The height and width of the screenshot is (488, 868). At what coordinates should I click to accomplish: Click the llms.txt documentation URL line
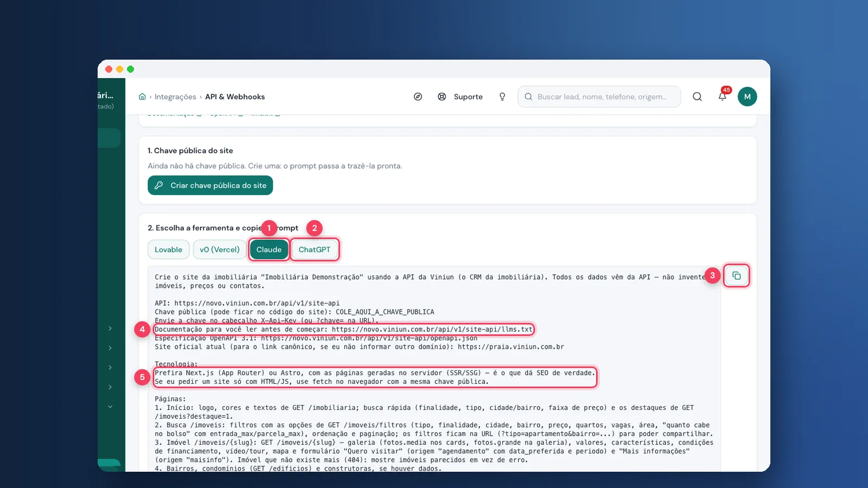coord(343,329)
